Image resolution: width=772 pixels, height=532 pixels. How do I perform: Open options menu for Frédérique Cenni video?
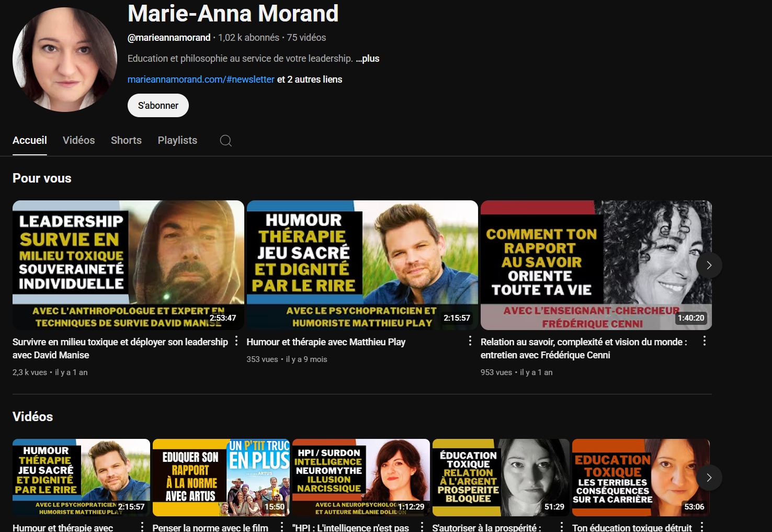pyautogui.click(x=705, y=341)
